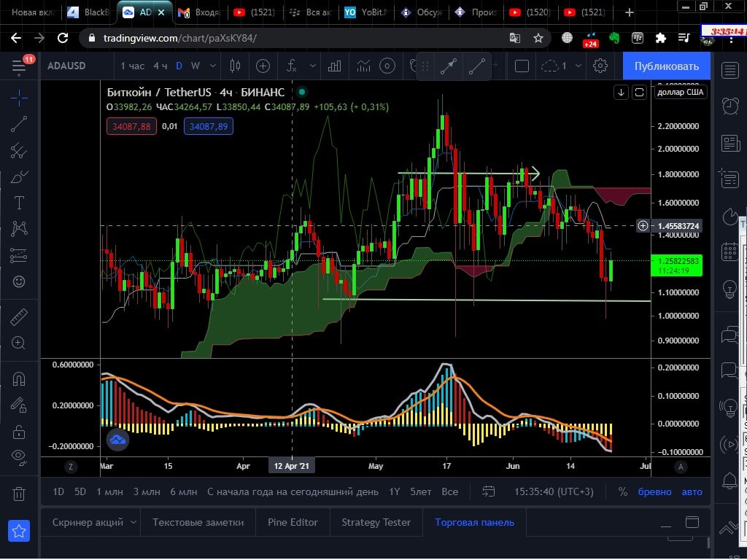This screenshot has height=560, width=747.
Task: Open the forecasting and measurement tools
Action: coord(19,255)
